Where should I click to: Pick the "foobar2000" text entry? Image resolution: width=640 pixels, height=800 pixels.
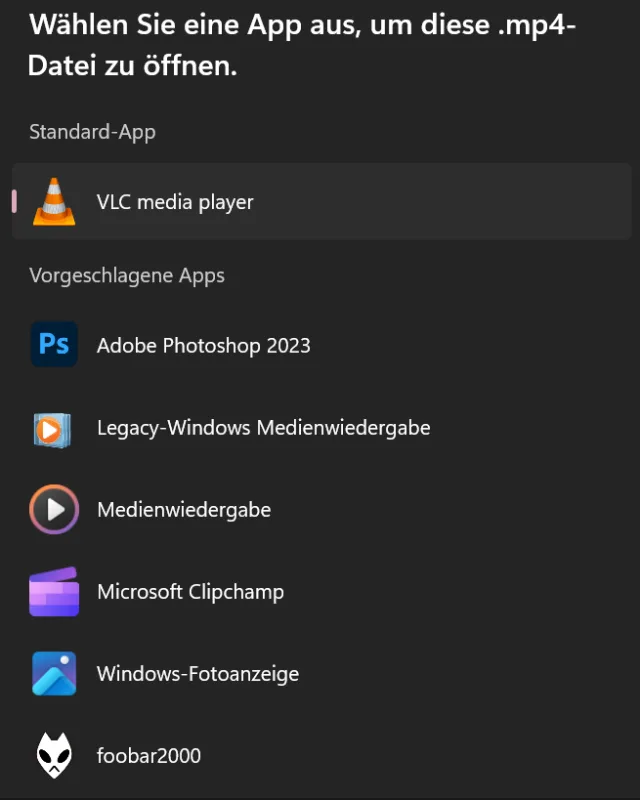pos(149,756)
